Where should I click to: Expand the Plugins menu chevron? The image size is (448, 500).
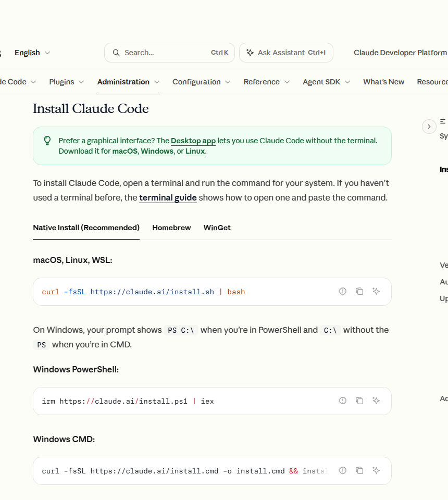pos(81,82)
